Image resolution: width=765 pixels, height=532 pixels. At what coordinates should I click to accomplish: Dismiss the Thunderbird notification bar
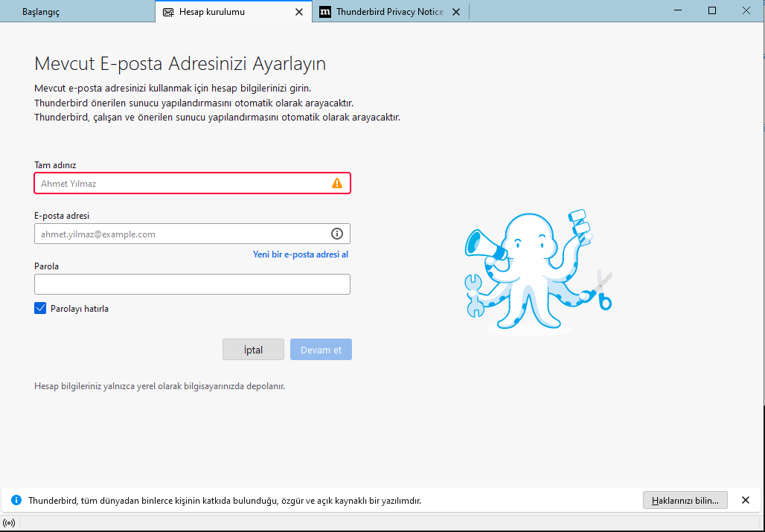(746, 500)
